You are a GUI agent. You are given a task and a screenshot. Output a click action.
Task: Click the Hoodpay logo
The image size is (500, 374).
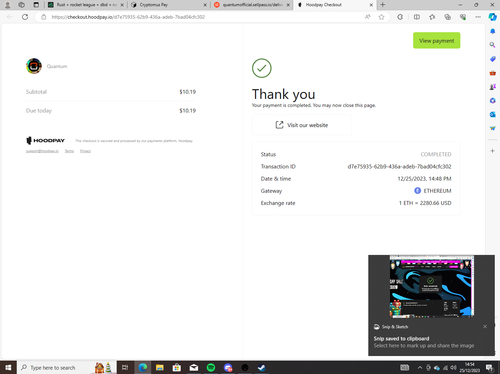pos(45,141)
